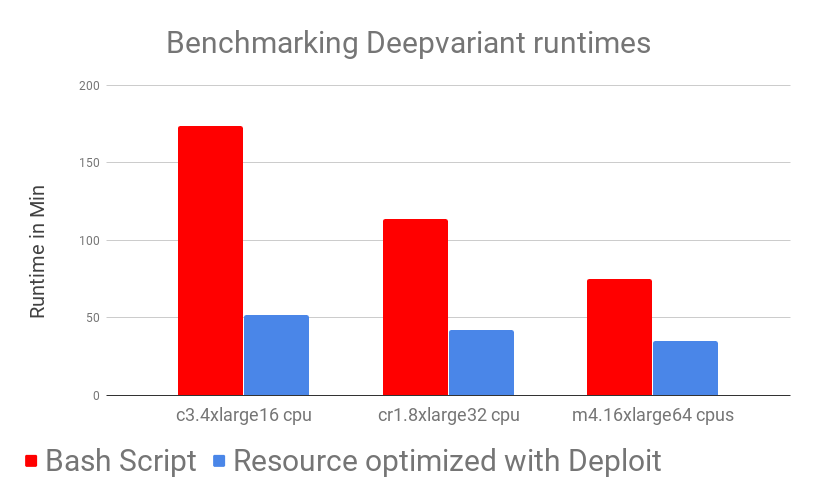816x504 pixels.
Task: Click the 100 y-axis tick label
Action: 89,241
